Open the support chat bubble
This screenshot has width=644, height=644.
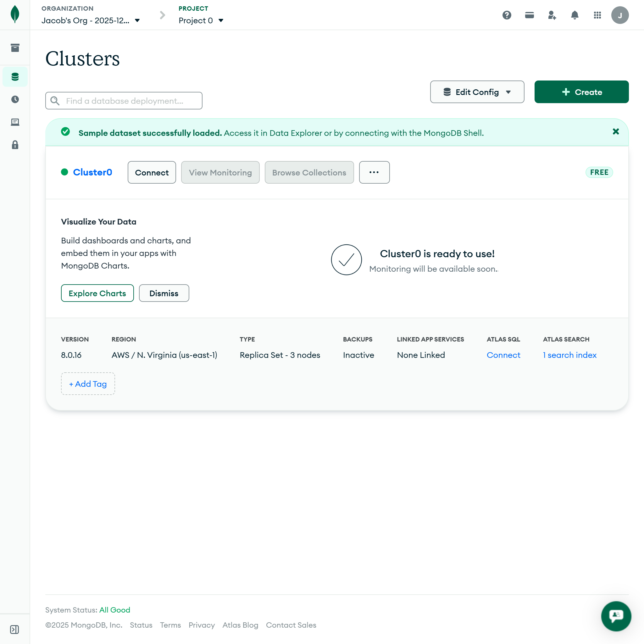(x=616, y=616)
